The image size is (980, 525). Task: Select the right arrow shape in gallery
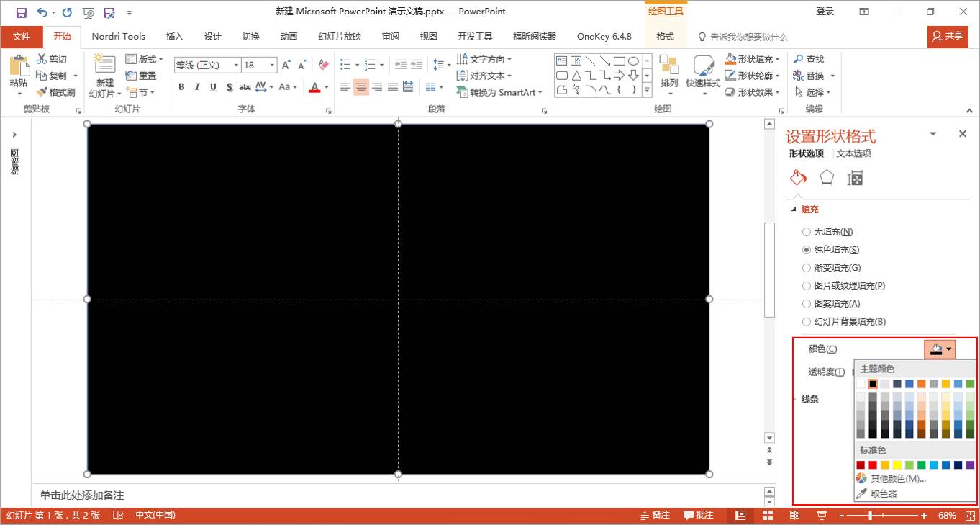click(619, 76)
